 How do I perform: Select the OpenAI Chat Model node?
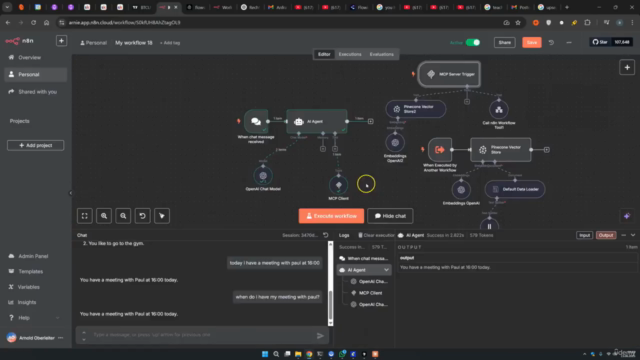263,176
